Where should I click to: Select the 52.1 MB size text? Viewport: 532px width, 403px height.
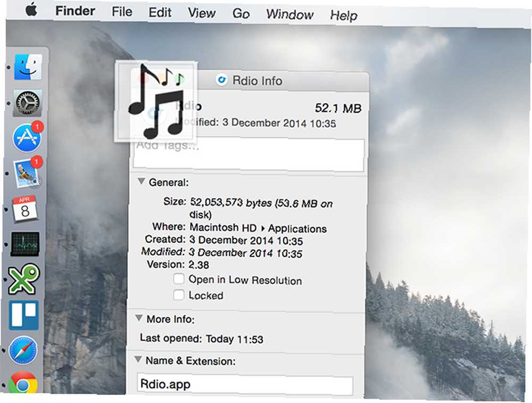tap(338, 108)
